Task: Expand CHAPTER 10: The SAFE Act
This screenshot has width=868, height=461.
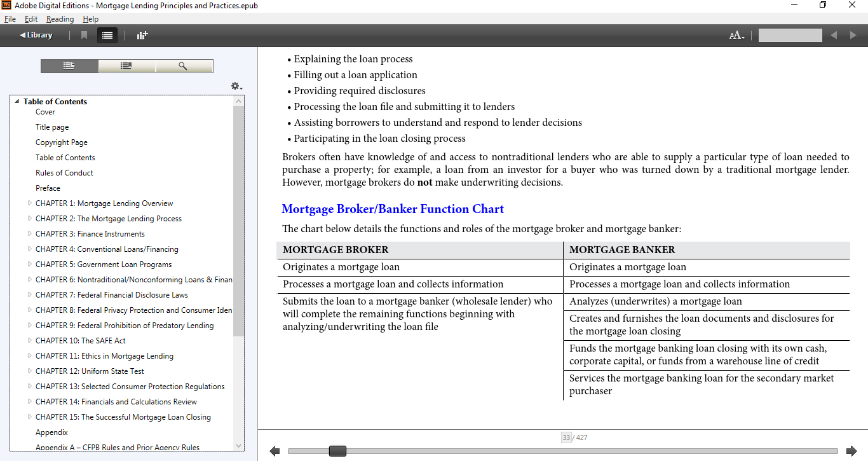Action: click(x=30, y=341)
